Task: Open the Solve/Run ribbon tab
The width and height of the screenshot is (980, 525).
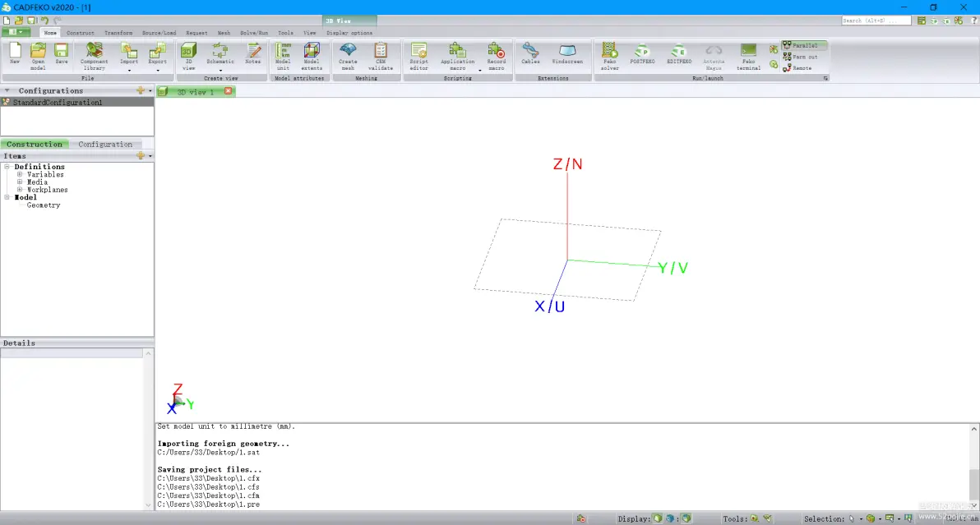Action: (254, 33)
